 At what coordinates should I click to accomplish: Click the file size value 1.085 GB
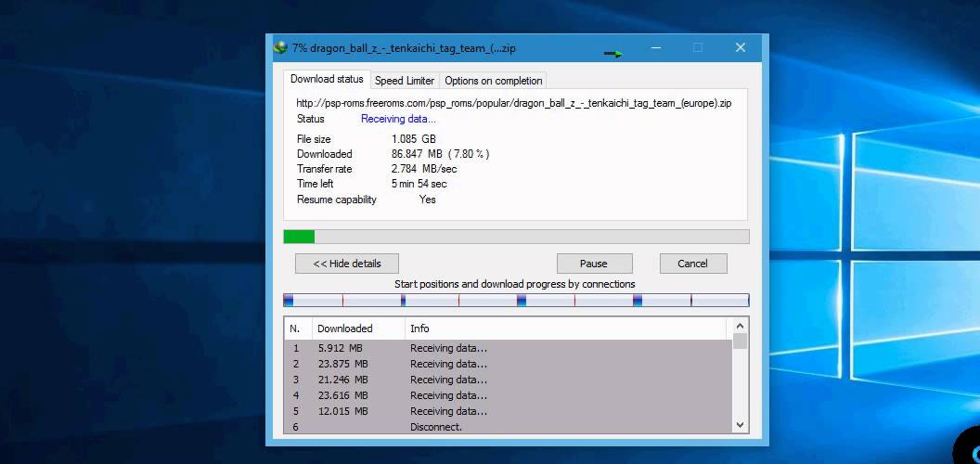pos(414,139)
